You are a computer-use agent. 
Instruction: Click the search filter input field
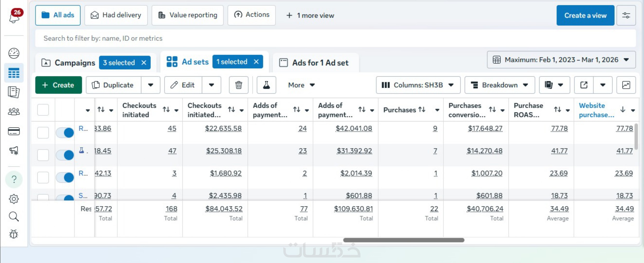coord(335,38)
